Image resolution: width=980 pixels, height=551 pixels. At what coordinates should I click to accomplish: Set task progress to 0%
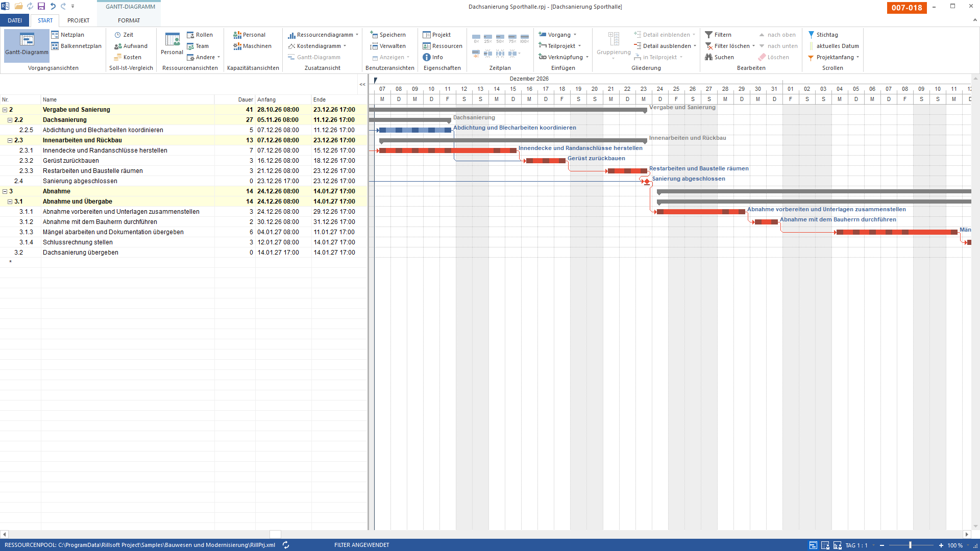(476, 39)
